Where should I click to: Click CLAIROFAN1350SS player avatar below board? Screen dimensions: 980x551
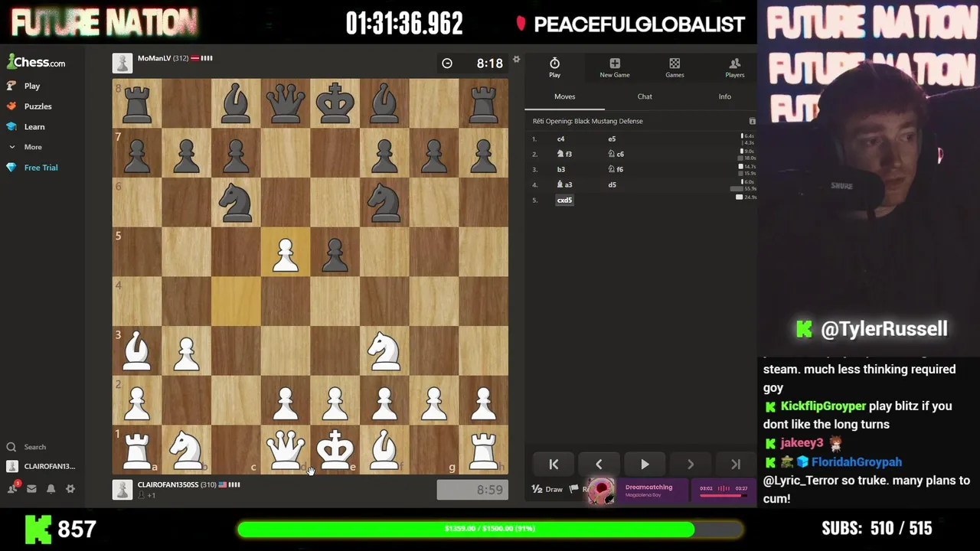point(122,490)
